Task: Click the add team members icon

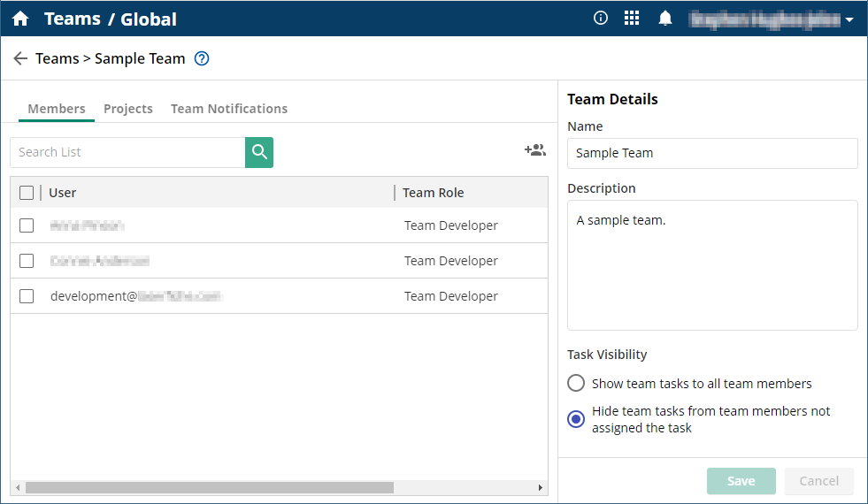Action: (x=534, y=150)
